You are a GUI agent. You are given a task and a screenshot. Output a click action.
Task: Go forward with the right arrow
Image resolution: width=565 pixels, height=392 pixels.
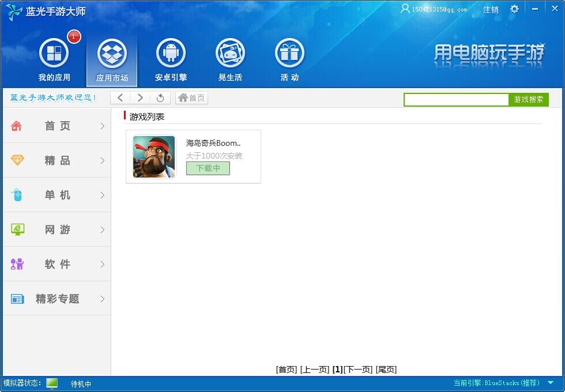140,98
